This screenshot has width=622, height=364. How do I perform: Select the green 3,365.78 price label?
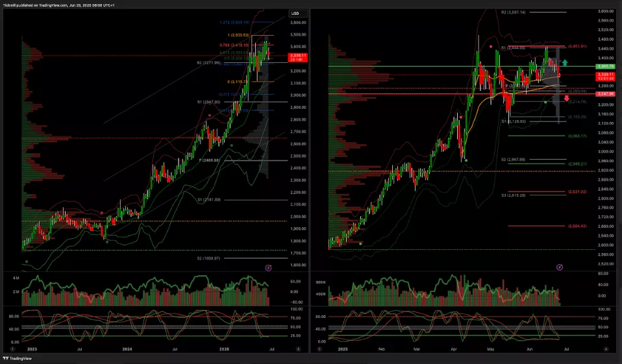click(605, 67)
